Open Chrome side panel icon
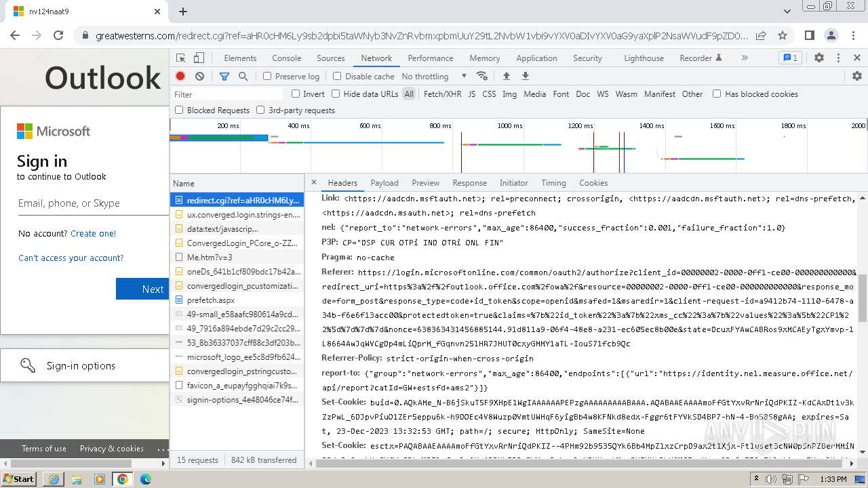This screenshot has width=868, height=488. pyautogui.click(x=810, y=35)
